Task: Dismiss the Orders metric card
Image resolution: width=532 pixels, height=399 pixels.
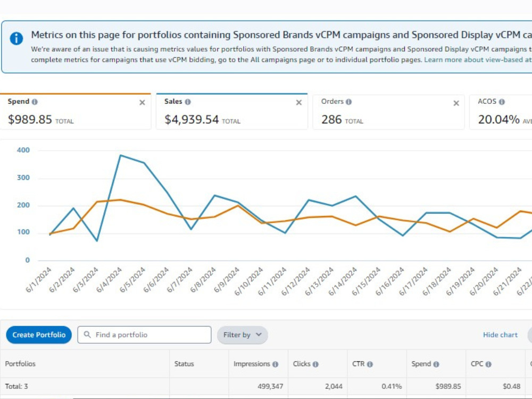Action: (456, 103)
